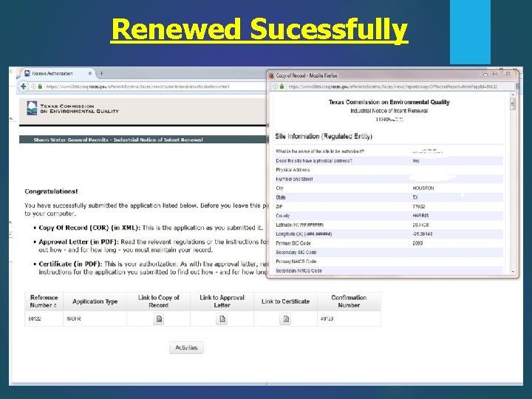Click the browser back arrow button

click(x=23, y=86)
